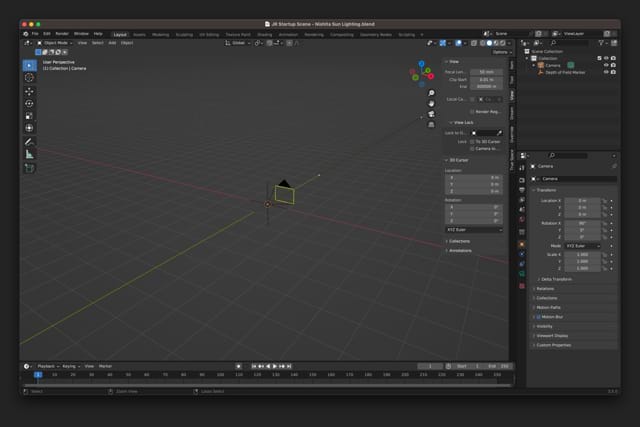The height and width of the screenshot is (427, 640).
Task: Open the Object Mode dropdown
Action: click(x=55, y=43)
